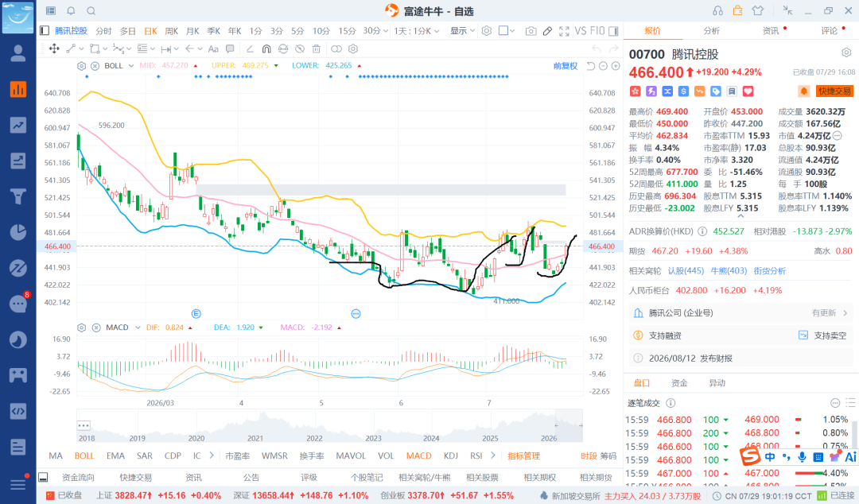This screenshot has width=859, height=504.
Task: Click the 快捷交易 quick trade button
Action: click(835, 91)
